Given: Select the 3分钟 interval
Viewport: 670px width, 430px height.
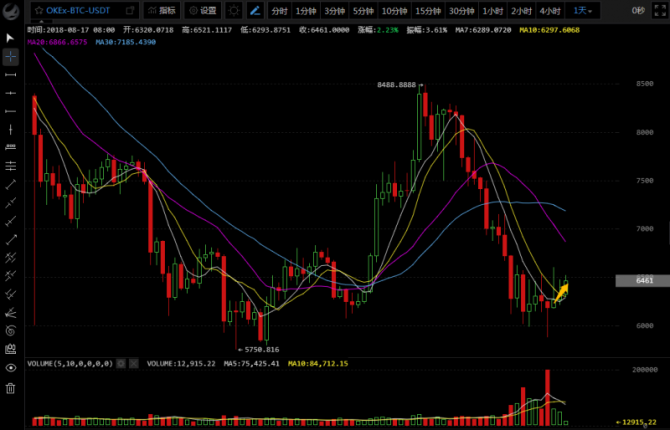Looking at the screenshot, I should 334,11.
